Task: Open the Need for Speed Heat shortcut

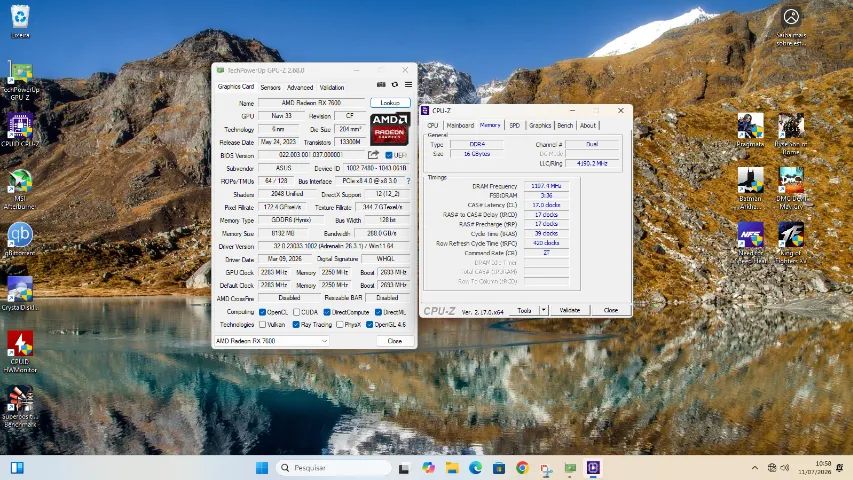Action: click(x=751, y=243)
